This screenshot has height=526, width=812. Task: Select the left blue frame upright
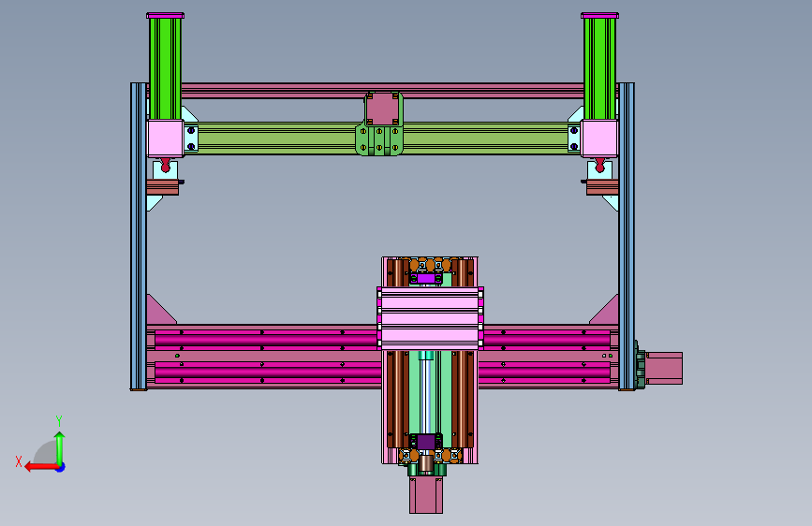(x=139, y=236)
